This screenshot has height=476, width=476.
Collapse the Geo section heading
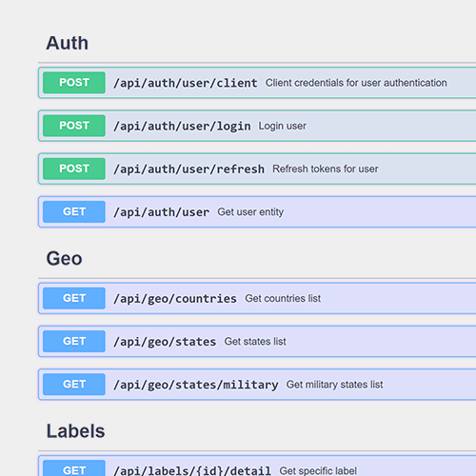coord(65,258)
